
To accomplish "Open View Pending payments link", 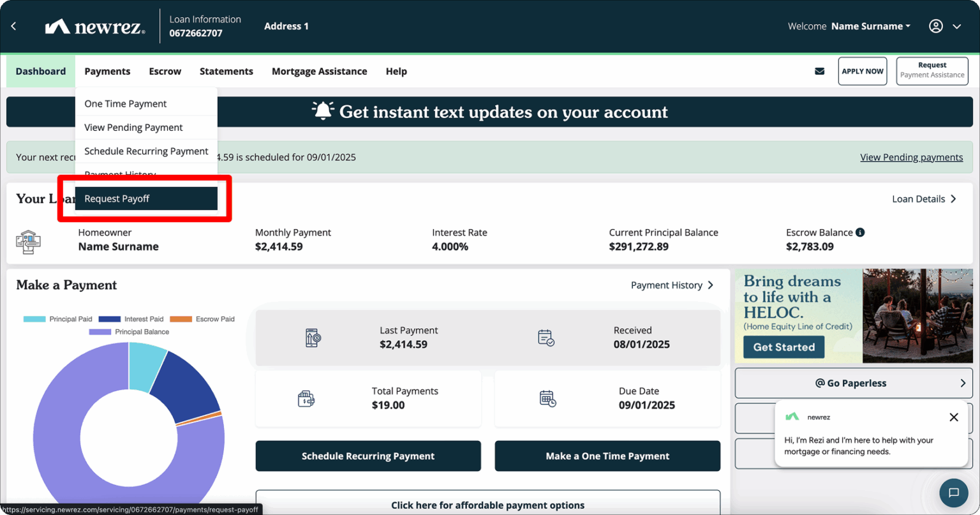I will [911, 157].
